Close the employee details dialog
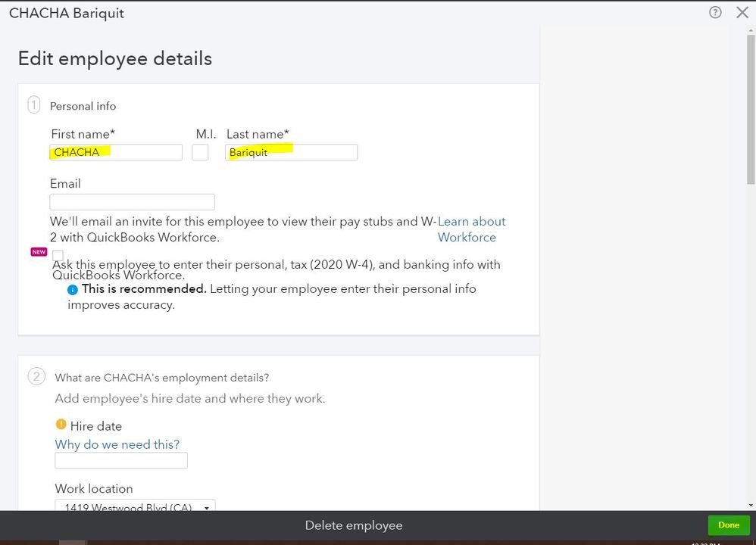 [x=742, y=13]
